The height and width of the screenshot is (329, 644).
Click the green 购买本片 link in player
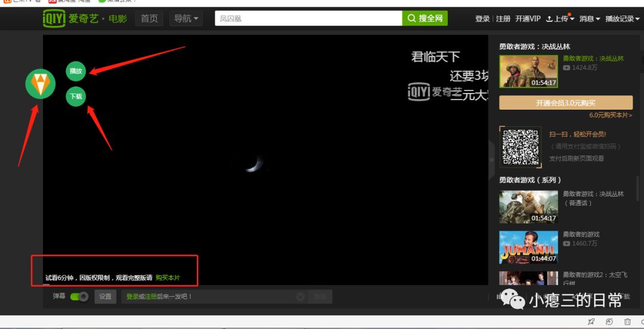(x=168, y=278)
